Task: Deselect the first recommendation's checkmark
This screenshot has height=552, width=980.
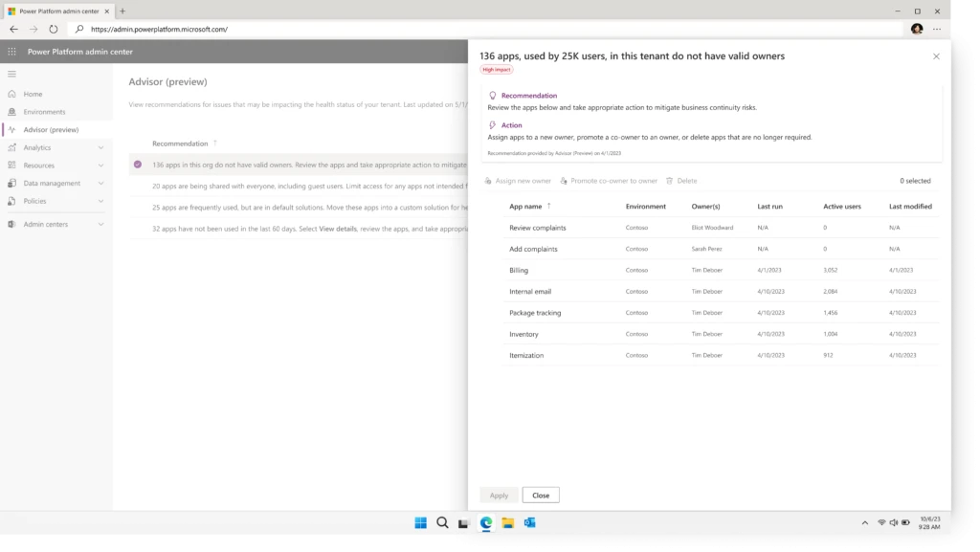Action: pyautogui.click(x=136, y=164)
